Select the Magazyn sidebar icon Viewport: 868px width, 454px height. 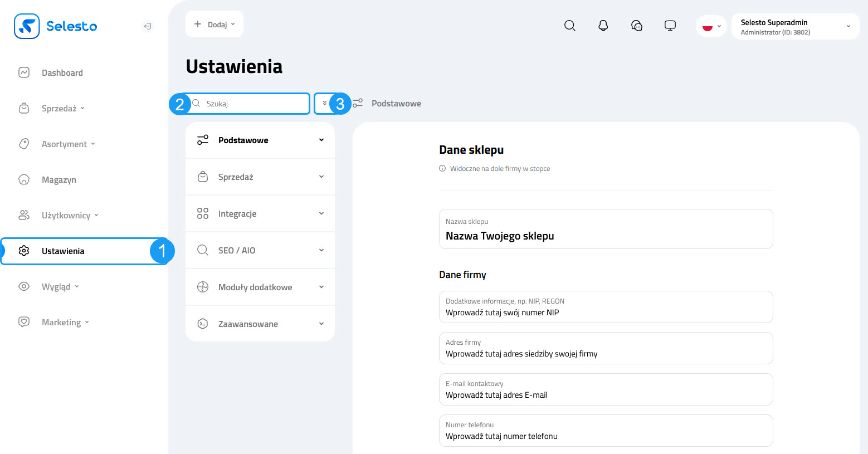23,179
